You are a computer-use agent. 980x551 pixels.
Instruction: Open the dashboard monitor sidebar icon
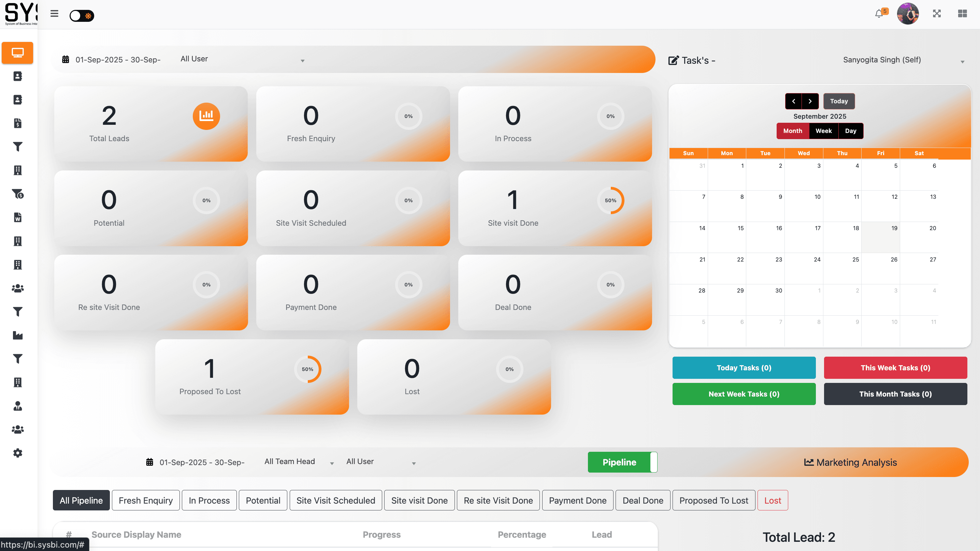point(17,53)
